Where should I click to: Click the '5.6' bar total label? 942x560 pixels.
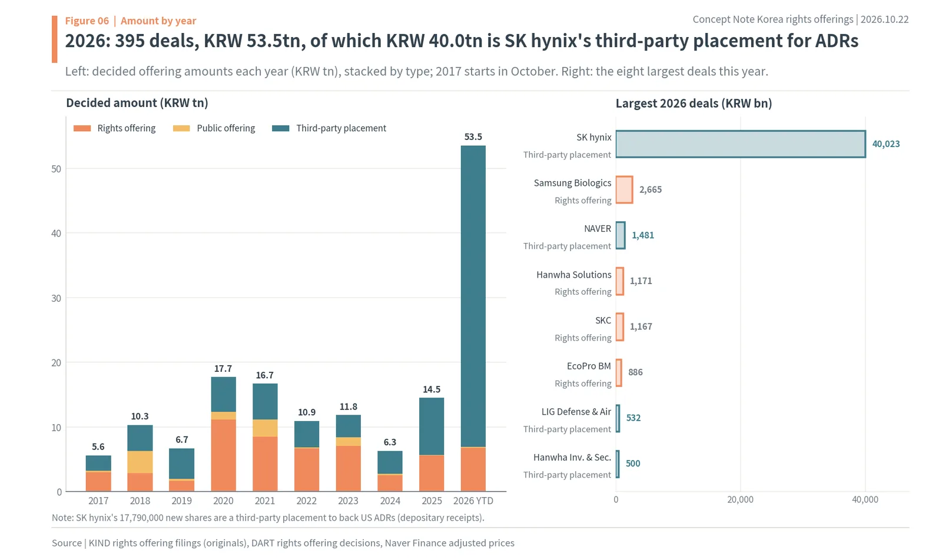click(x=98, y=447)
